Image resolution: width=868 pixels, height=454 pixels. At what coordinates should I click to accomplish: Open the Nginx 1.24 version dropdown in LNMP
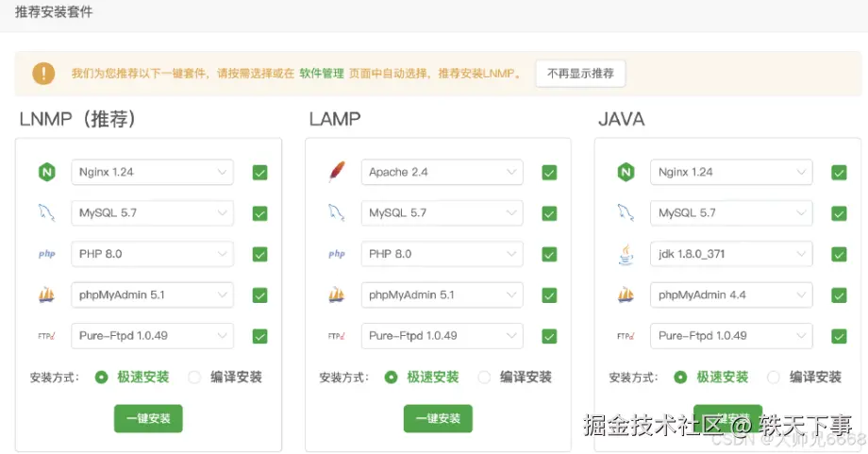[152, 172]
